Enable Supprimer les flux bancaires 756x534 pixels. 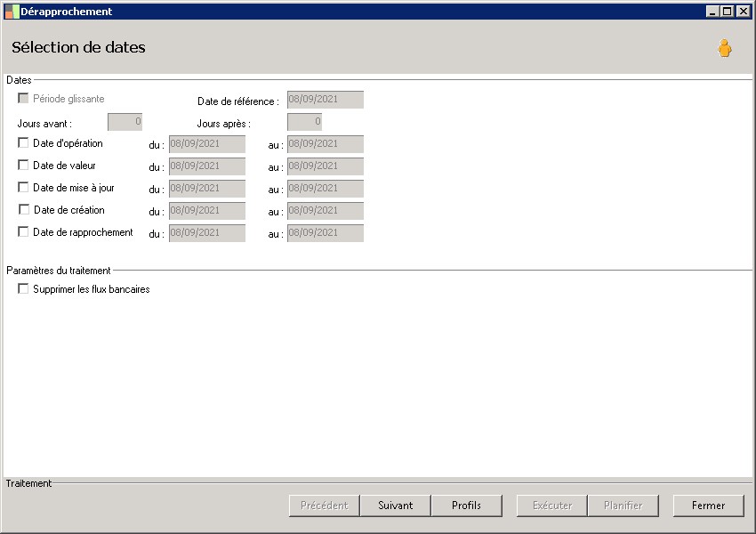click(x=22, y=288)
